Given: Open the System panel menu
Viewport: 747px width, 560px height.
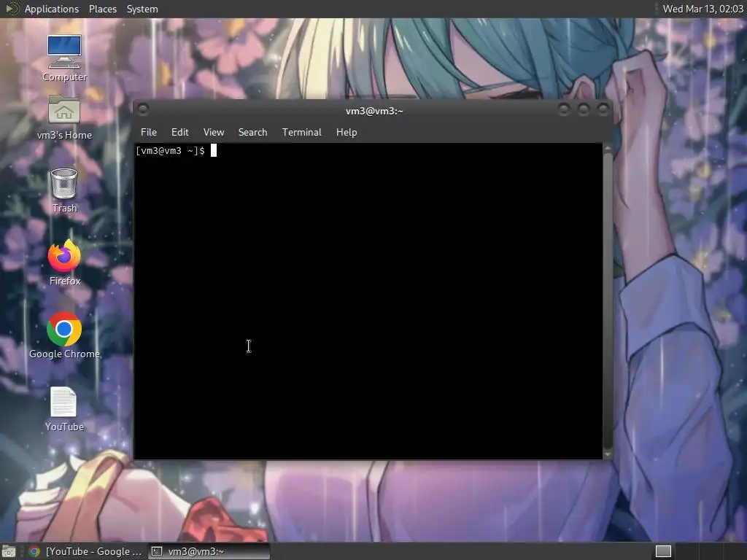Looking at the screenshot, I should 142,9.
